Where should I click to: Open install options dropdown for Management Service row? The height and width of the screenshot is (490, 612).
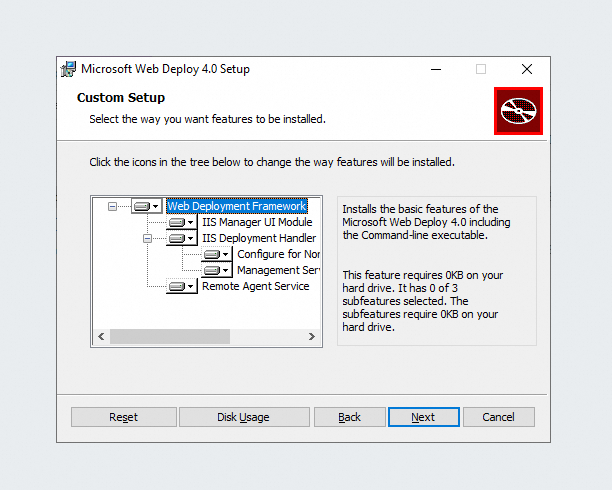click(x=217, y=270)
